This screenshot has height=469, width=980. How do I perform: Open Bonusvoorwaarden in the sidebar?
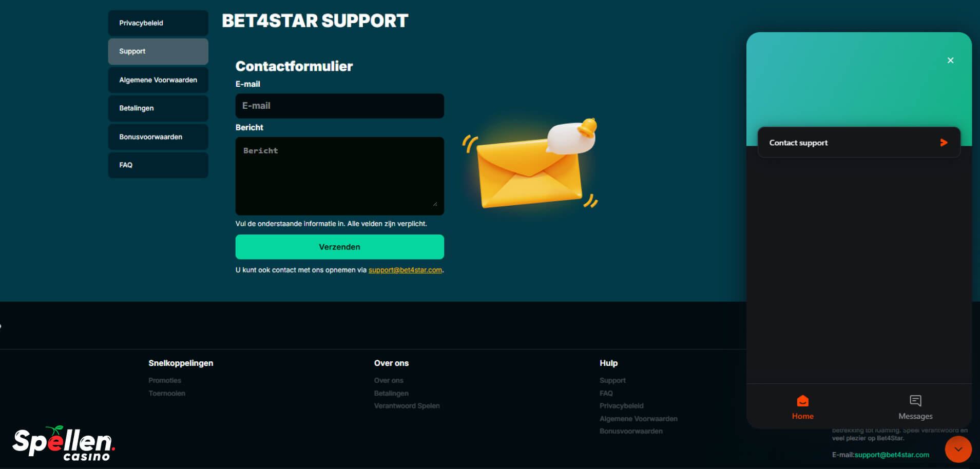coord(158,137)
